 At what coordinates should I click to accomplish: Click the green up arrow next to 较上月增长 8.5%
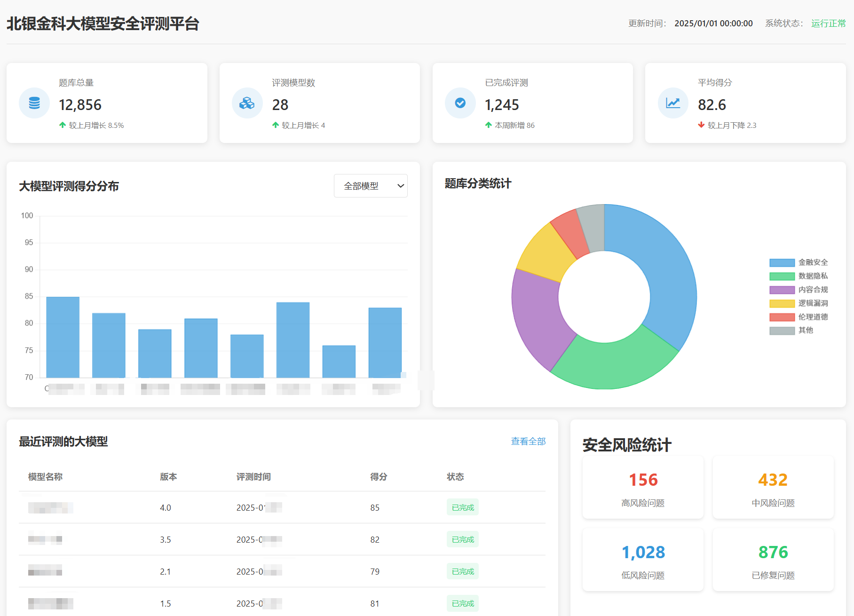point(63,125)
